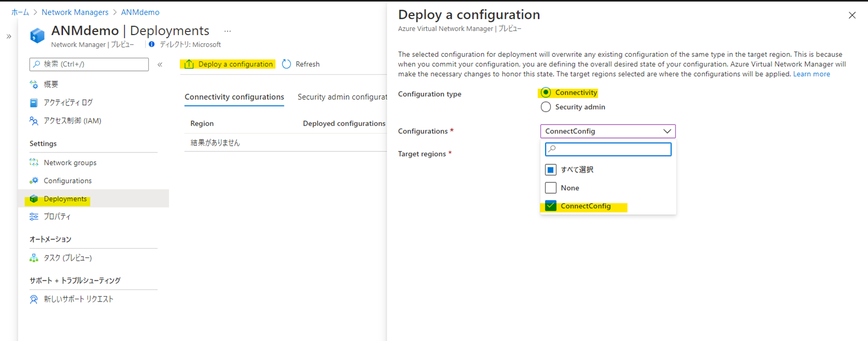This screenshot has height=341, width=868.
Task: Open the Connectivity configurations tab
Action: coord(234,97)
